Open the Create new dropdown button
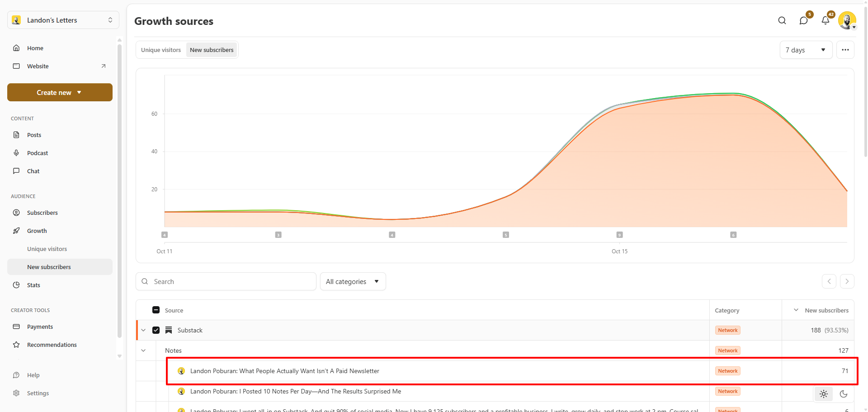Image resolution: width=868 pixels, height=412 pixels. pos(60,92)
